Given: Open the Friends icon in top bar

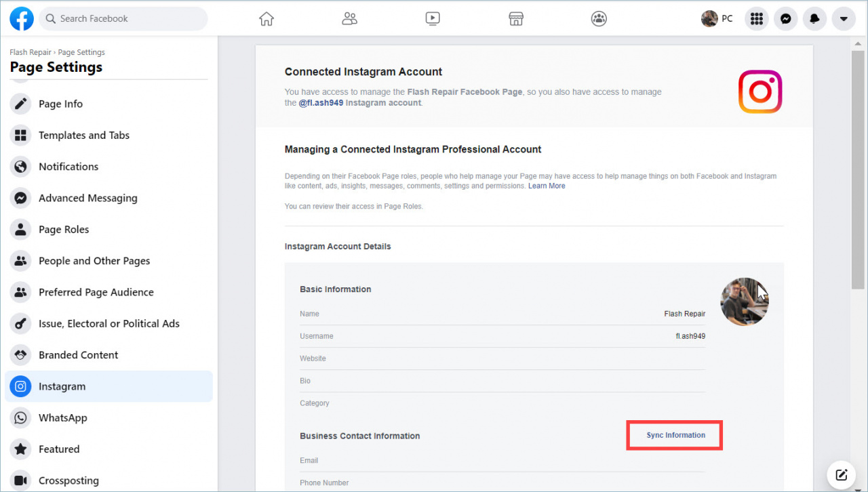Looking at the screenshot, I should 349,19.
